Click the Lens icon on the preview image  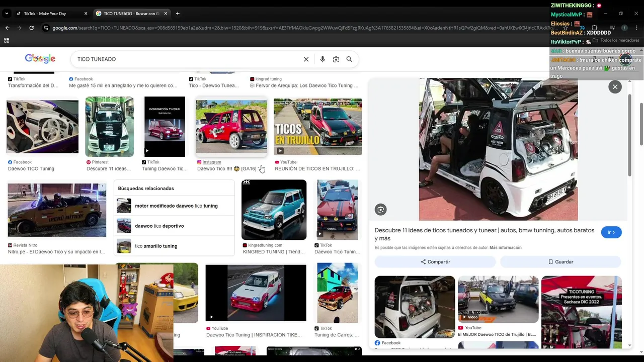381,210
